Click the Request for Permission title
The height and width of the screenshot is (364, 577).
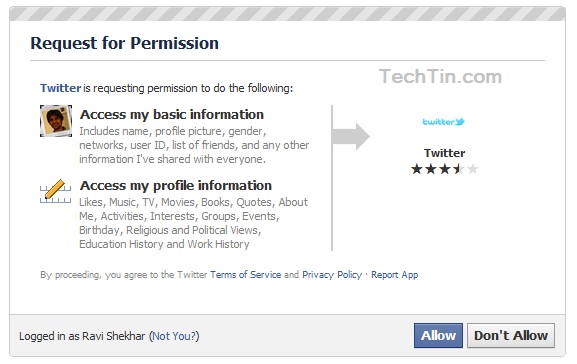(124, 43)
